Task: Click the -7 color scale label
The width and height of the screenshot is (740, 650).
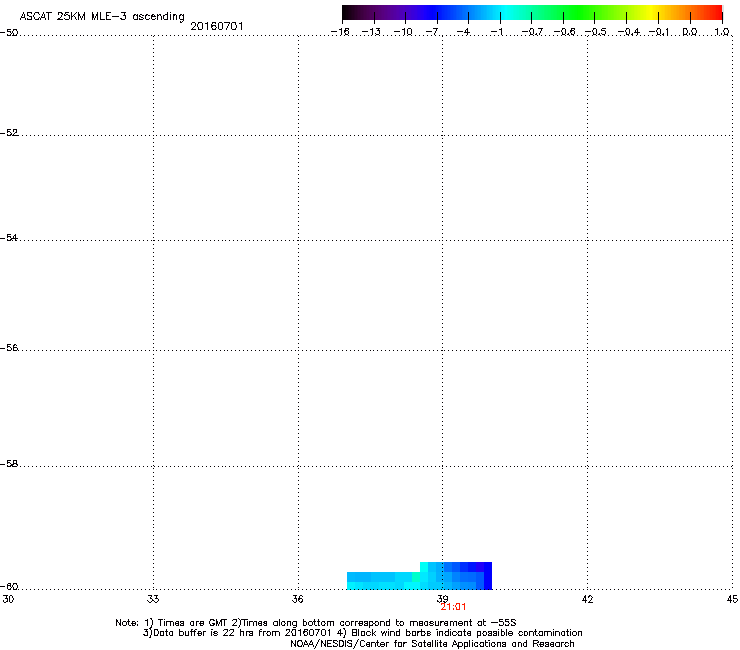Action: (x=433, y=32)
